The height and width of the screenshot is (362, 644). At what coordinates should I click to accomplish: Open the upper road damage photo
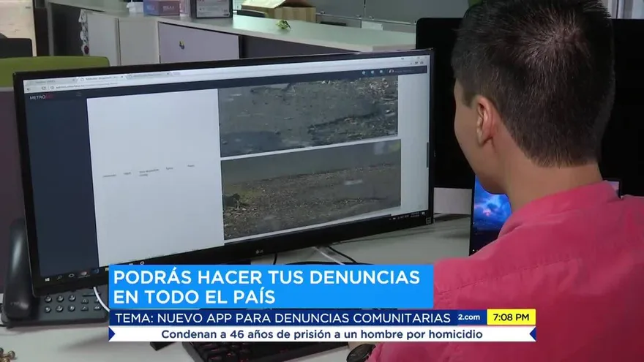(308, 116)
